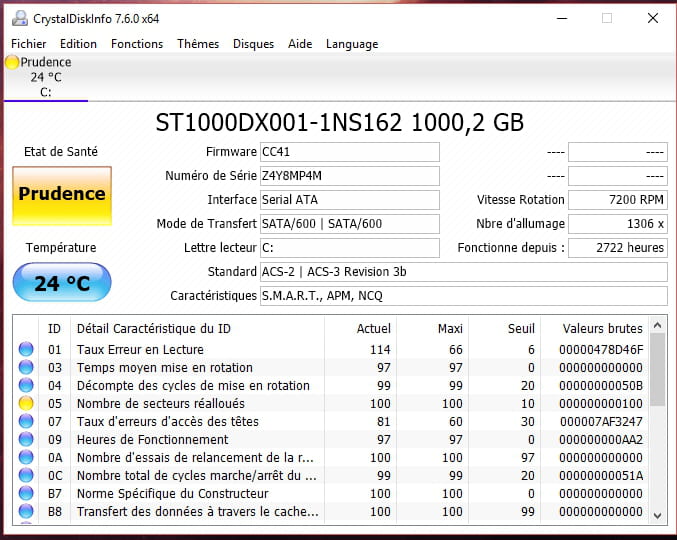Click blue status icon for attribute 01
The height and width of the screenshot is (540, 677).
pyautogui.click(x=26, y=349)
